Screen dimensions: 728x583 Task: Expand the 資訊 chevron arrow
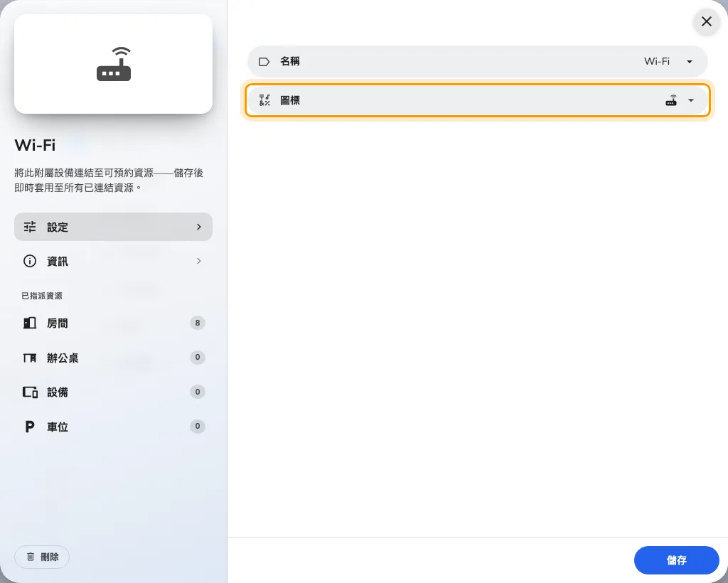pyautogui.click(x=199, y=262)
